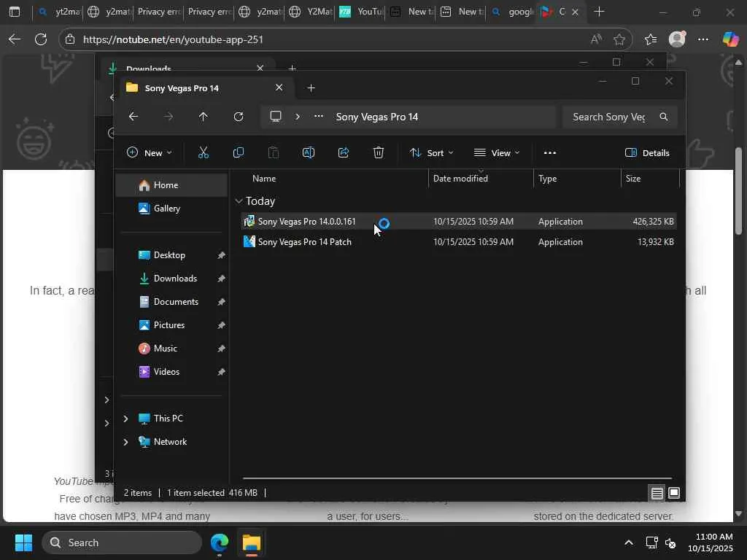Click the Rename icon in toolbar

(x=309, y=153)
